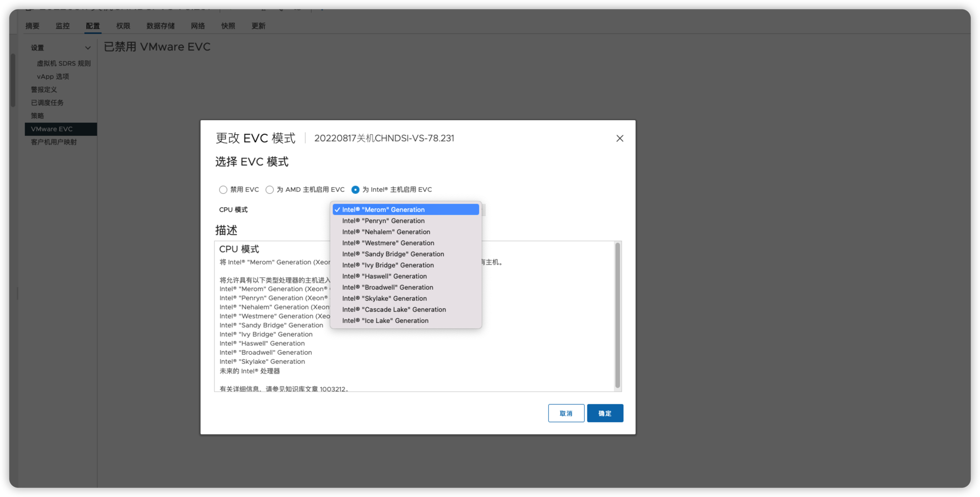Choose Intel "Penryn" Generation option

coord(405,220)
